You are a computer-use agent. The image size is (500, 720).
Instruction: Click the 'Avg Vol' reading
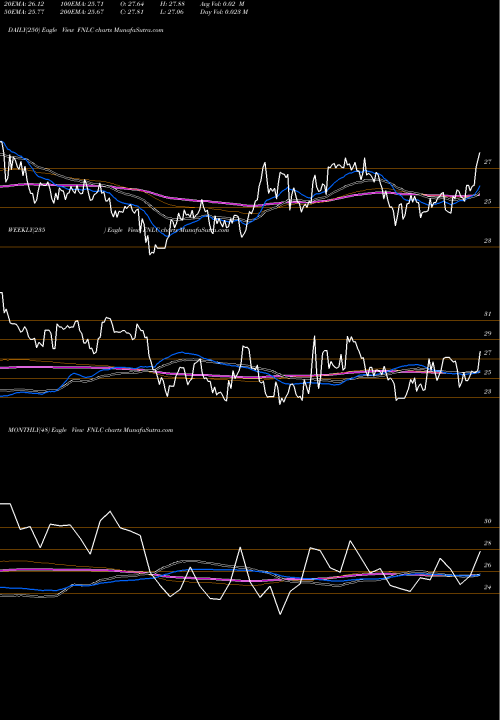[222, 4]
